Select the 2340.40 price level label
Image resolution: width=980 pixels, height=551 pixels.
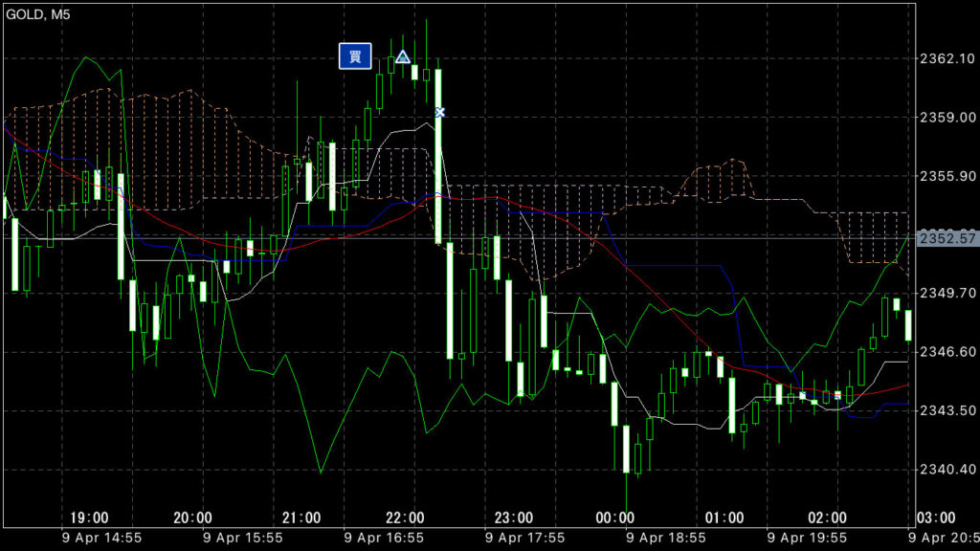(x=945, y=470)
